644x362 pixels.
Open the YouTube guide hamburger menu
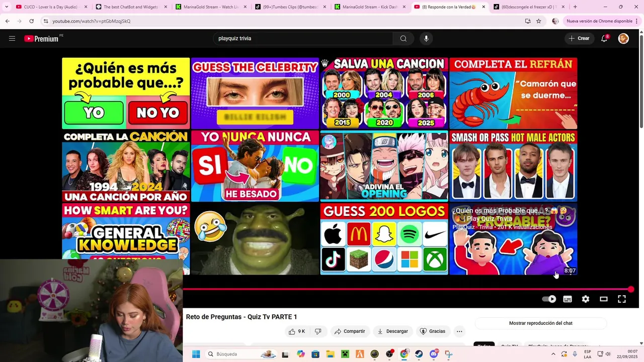[12, 38]
